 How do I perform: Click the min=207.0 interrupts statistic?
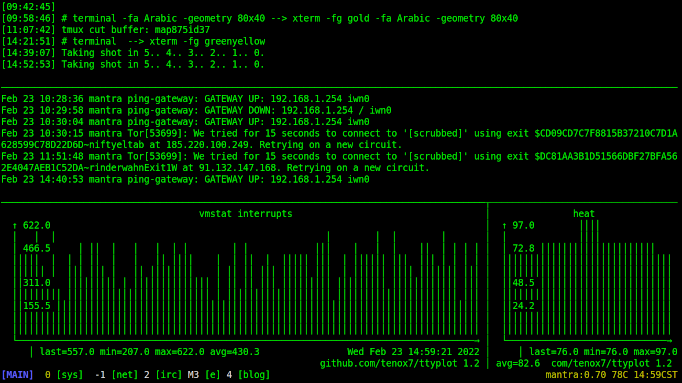point(124,352)
